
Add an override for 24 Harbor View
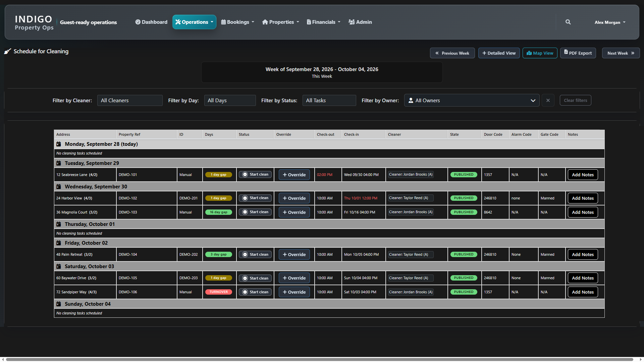tap(294, 198)
